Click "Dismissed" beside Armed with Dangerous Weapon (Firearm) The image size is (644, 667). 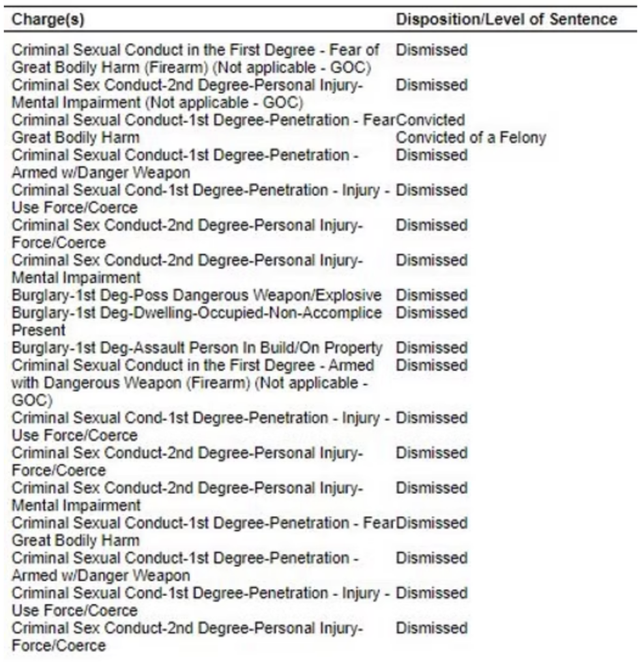point(432,365)
